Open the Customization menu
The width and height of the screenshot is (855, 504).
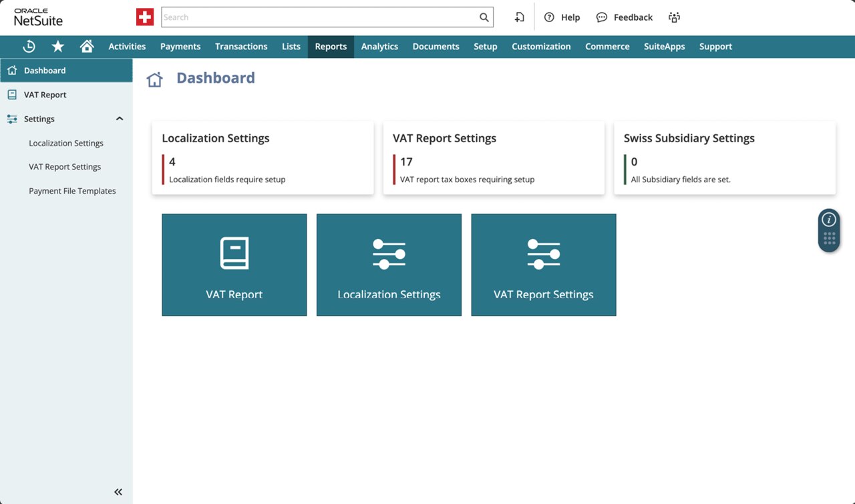tap(541, 46)
